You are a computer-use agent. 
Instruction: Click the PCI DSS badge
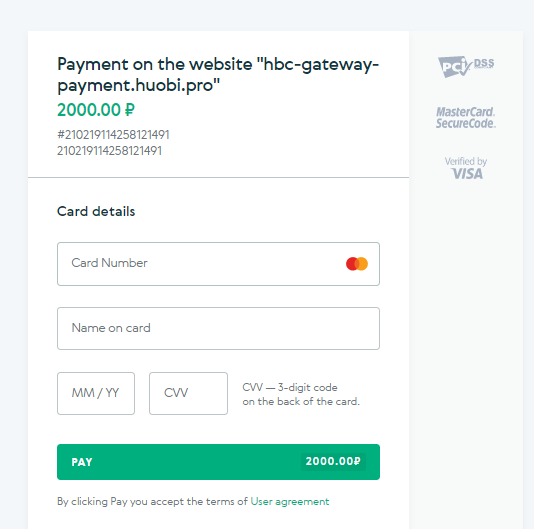point(466,67)
